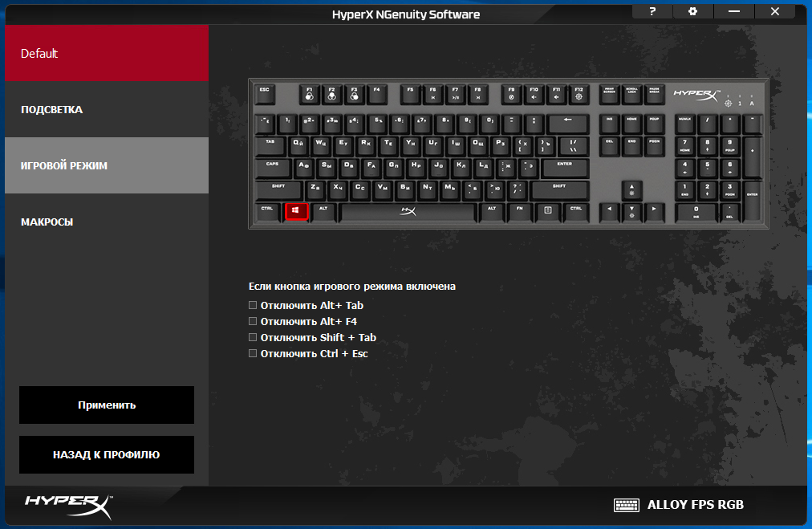Close the NGenuity window

tap(775, 11)
